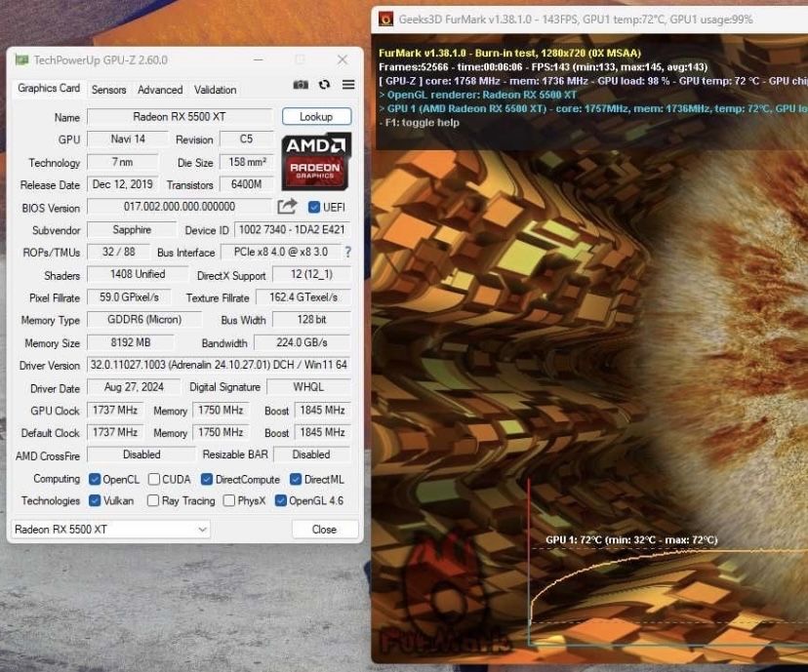Click the Resizable BAR value Disabled
The height and width of the screenshot is (672, 808).
pyautogui.click(x=311, y=455)
